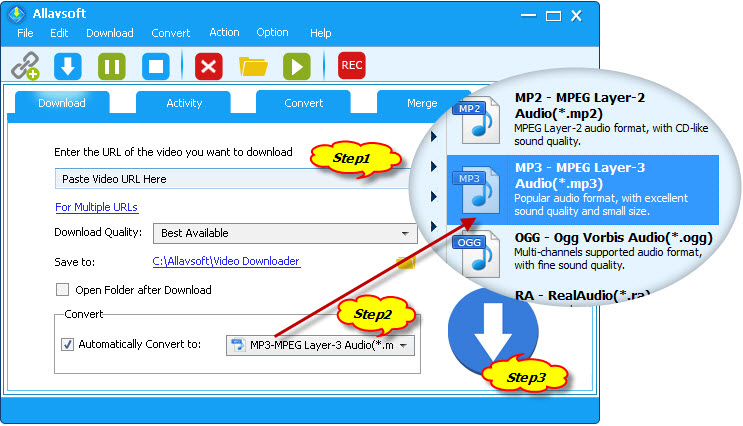Click the For Multiple URLs link

pos(96,207)
